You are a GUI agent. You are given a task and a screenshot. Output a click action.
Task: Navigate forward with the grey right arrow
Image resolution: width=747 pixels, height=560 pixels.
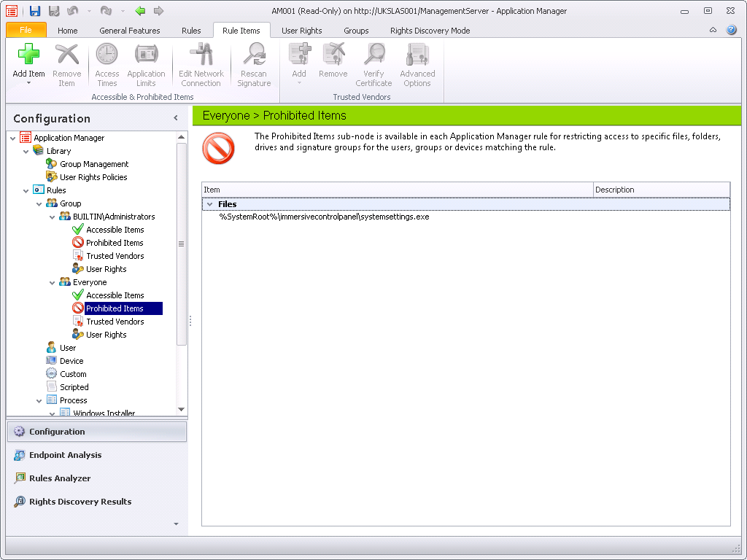click(x=158, y=11)
